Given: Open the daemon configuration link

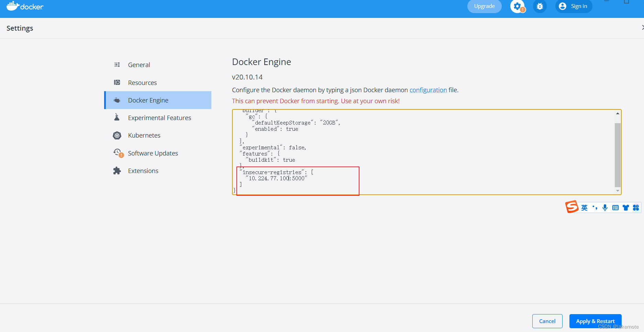Looking at the screenshot, I should [428, 90].
